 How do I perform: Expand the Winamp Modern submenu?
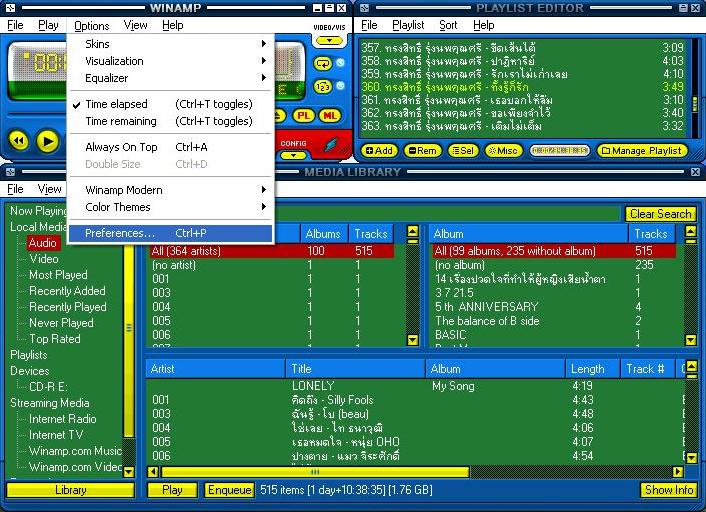(171, 190)
